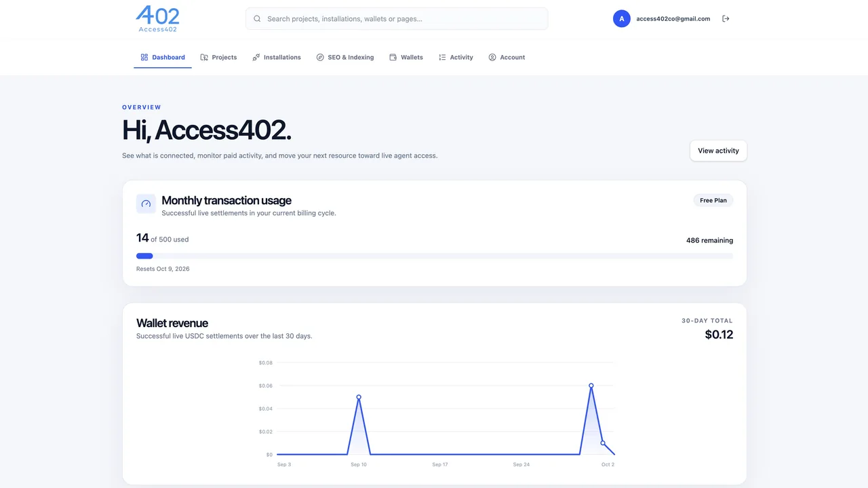Click the Sep 24 axis label
The image size is (868, 488).
click(521, 464)
